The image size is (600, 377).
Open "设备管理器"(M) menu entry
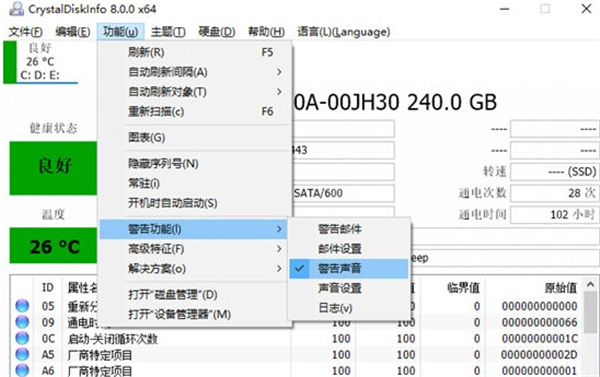click(x=194, y=315)
